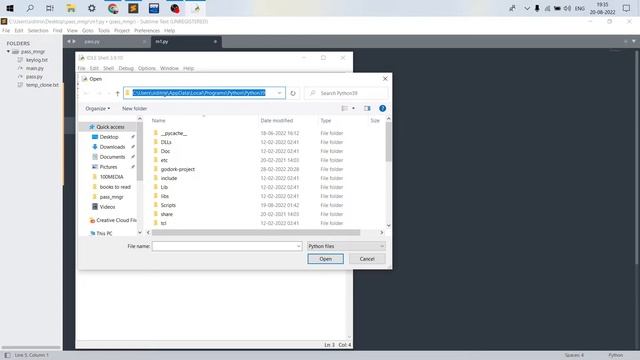Screen dimensions: 640x360
Task: Close the m1.py tab
Action: [x=215, y=42]
